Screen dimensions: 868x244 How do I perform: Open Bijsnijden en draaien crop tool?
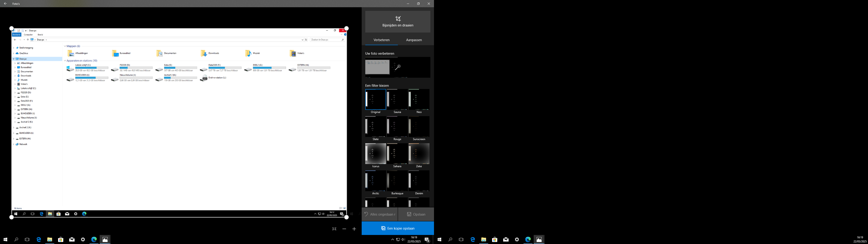(x=398, y=21)
